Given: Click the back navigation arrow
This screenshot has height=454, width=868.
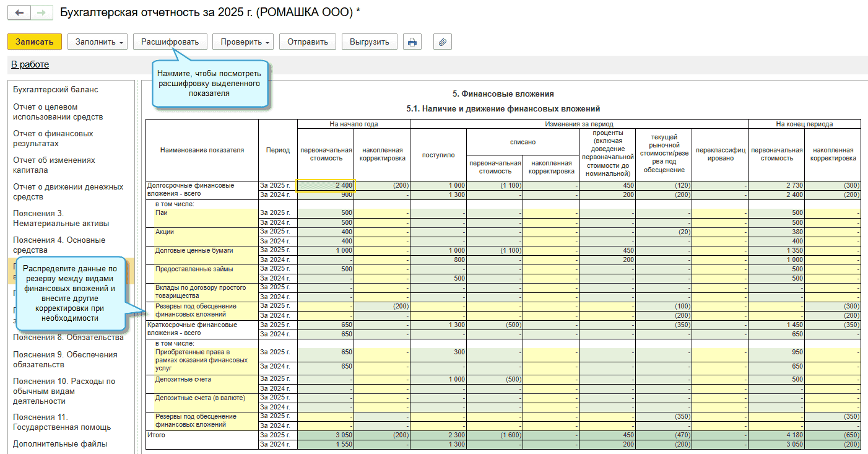Looking at the screenshot, I should pos(19,12).
